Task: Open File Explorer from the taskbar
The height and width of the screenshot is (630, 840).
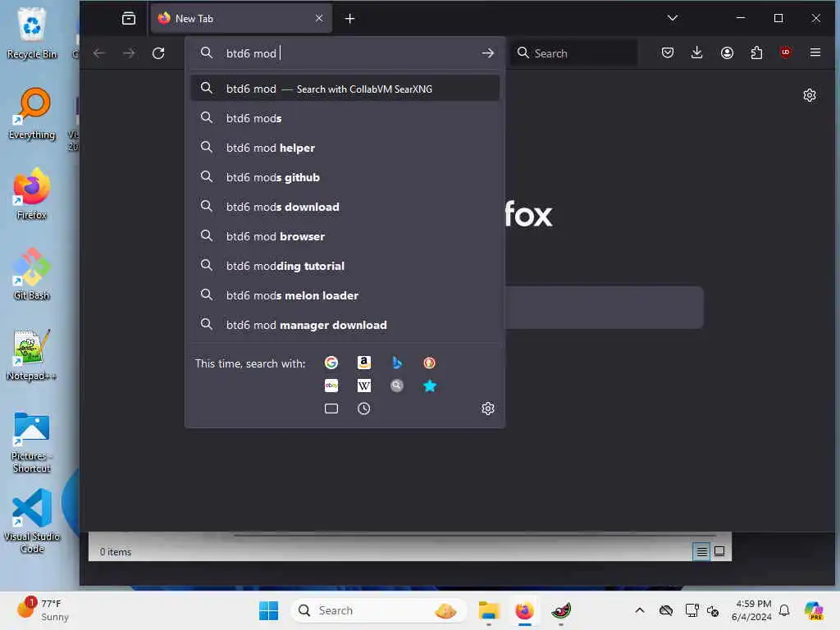Action: tap(489, 610)
